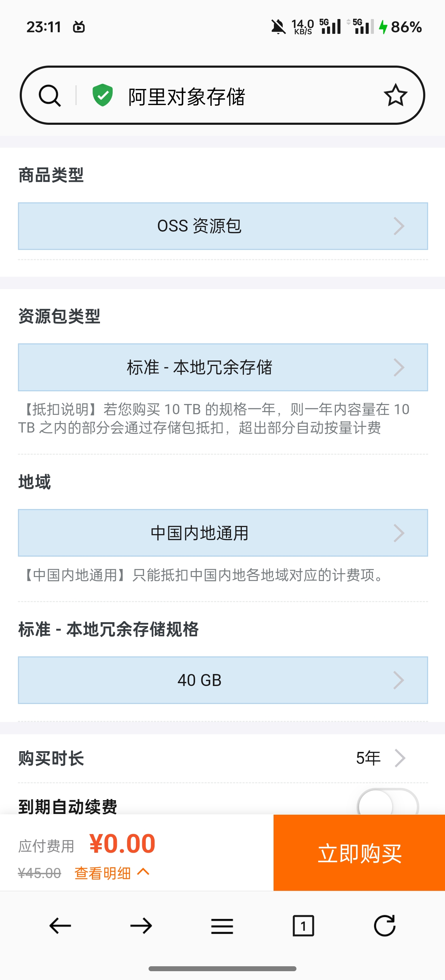445x980 pixels.
Task: Tap the bilibili icon in the status bar
Action: pyautogui.click(x=79, y=27)
